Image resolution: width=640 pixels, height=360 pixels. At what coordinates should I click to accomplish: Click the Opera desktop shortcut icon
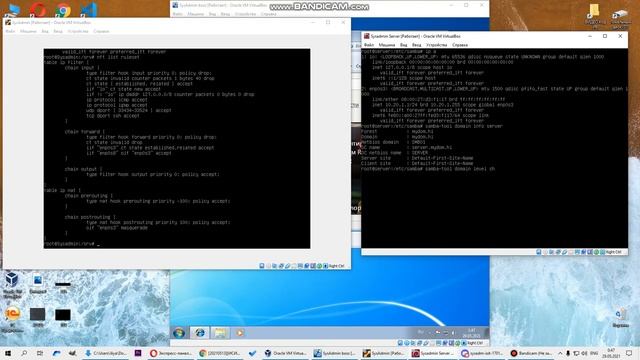tap(38, 10)
